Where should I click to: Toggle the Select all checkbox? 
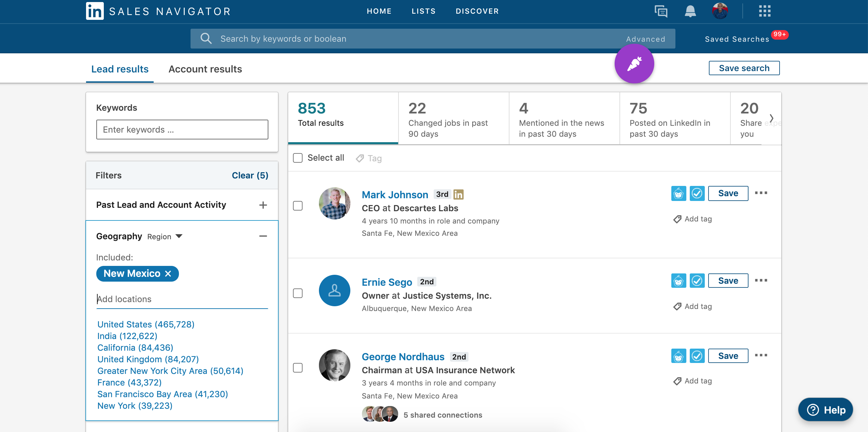(298, 158)
